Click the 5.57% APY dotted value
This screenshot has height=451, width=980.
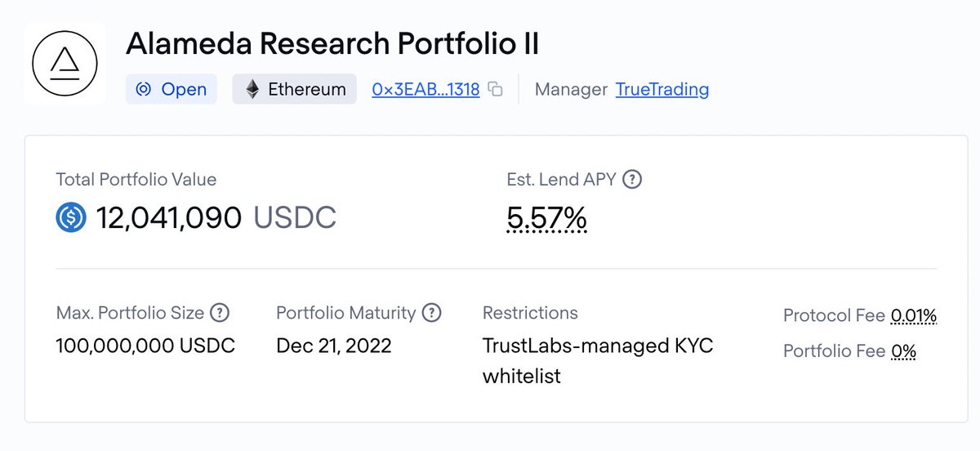pyautogui.click(x=546, y=218)
